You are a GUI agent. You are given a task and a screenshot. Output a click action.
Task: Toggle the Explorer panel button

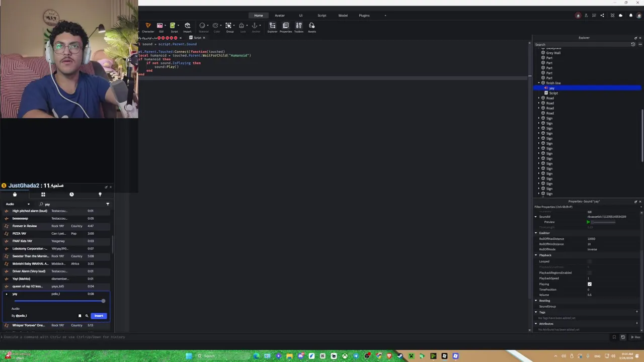[x=272, y=27]
